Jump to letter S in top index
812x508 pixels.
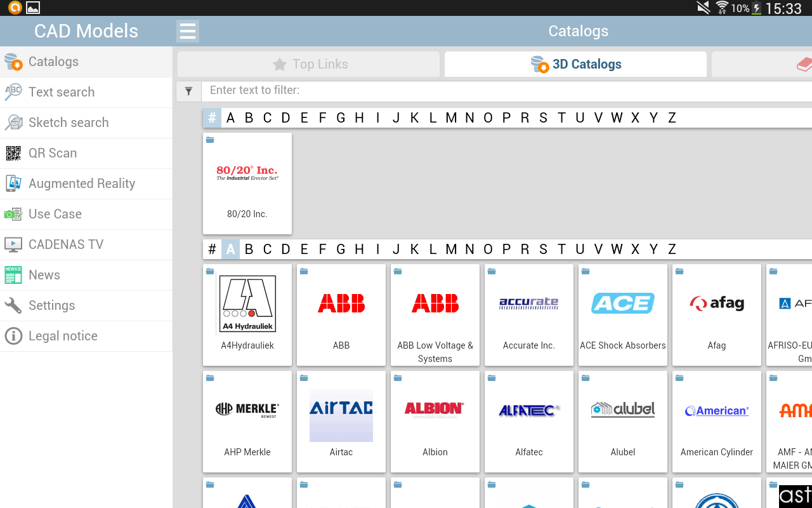pyautogui.click(x=543, y=117)
